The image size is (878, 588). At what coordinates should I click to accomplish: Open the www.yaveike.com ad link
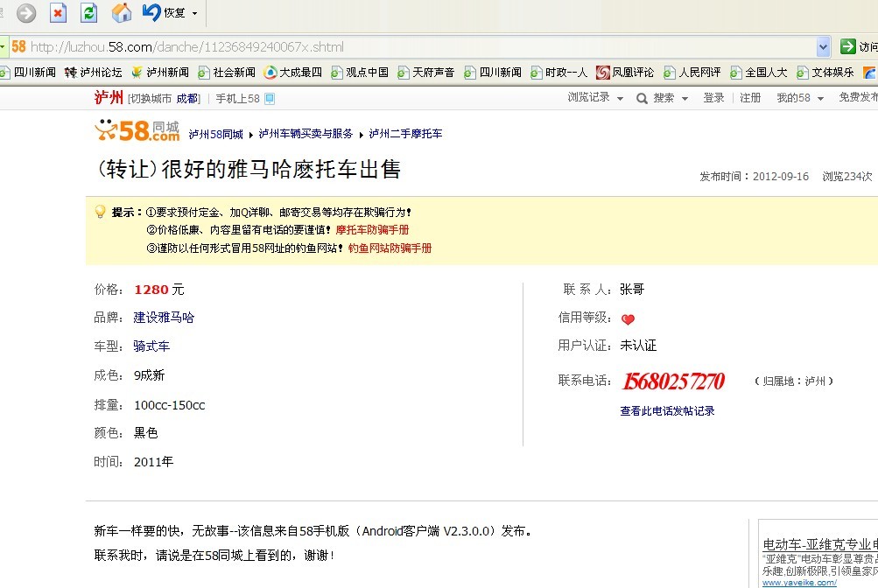coord(799,583)
